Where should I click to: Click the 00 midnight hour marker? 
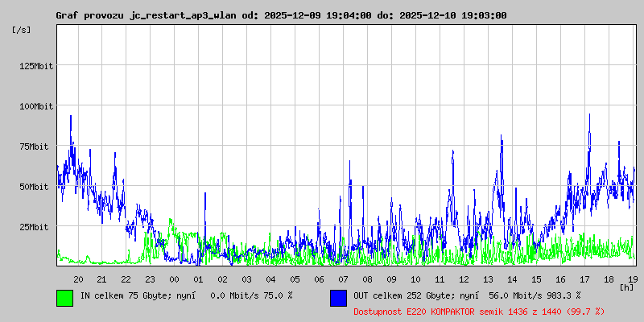(x=174, y=279)
